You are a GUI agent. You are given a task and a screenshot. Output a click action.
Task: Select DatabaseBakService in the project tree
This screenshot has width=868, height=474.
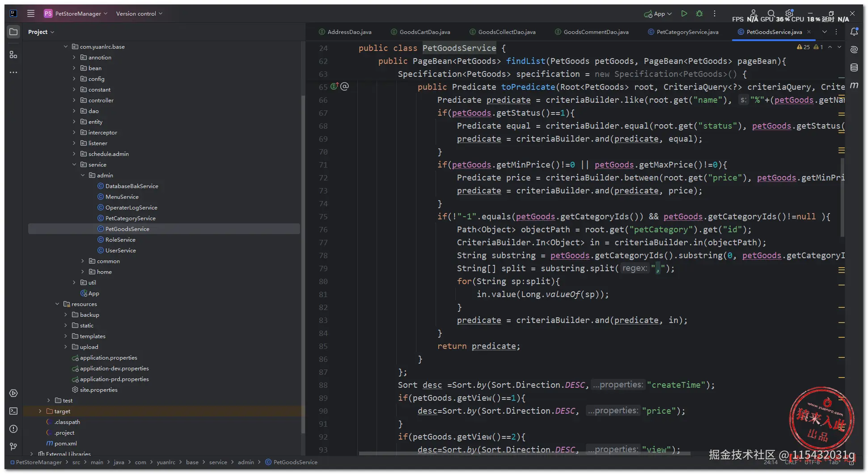click(x=132, y=186)
